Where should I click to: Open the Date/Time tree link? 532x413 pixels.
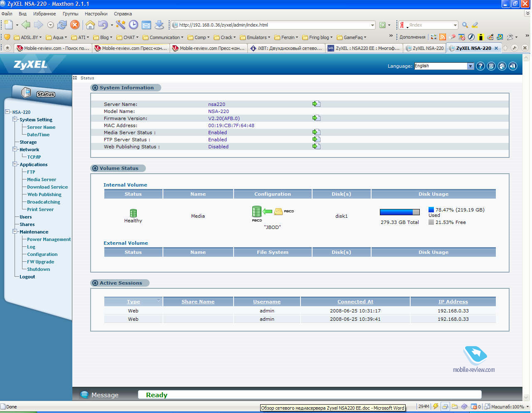(38, 135)
